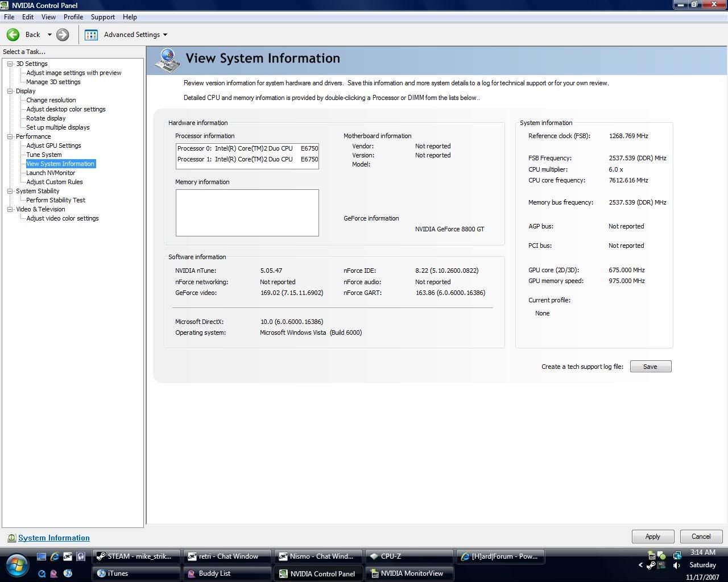This screenshot has height=582, width=728.
Task: Open the Windows Start orb
Action: pos(16,564)
